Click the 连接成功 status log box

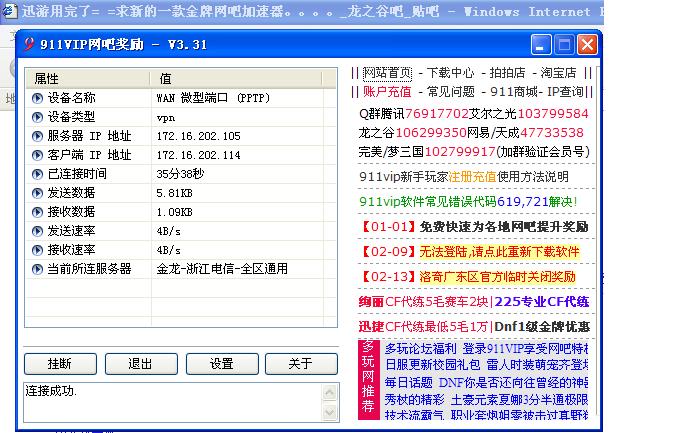tap(173, 403)
